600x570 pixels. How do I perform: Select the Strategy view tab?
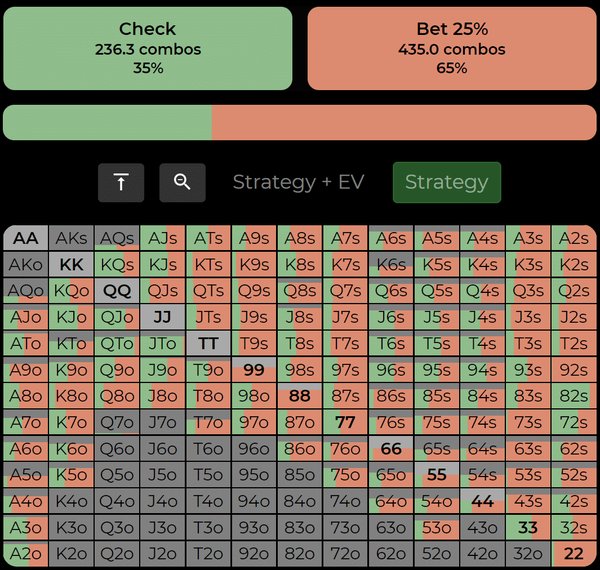point(446,183)
